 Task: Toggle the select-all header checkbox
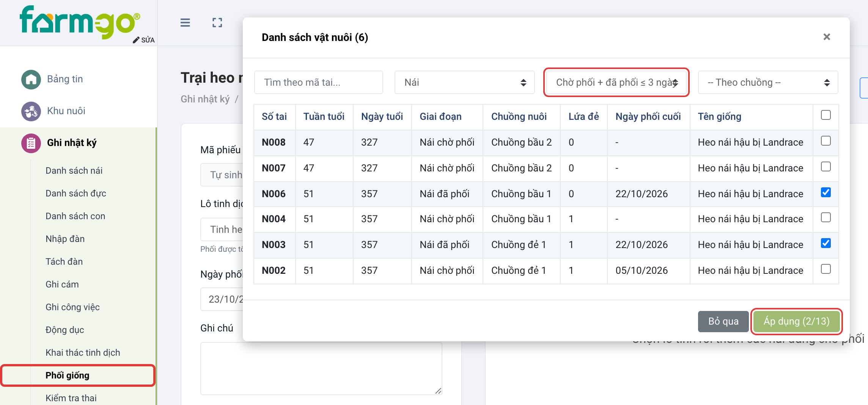826,115
